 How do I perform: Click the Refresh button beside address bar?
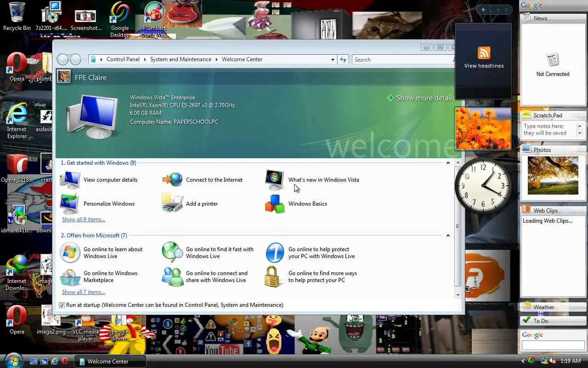pos(343,59)
